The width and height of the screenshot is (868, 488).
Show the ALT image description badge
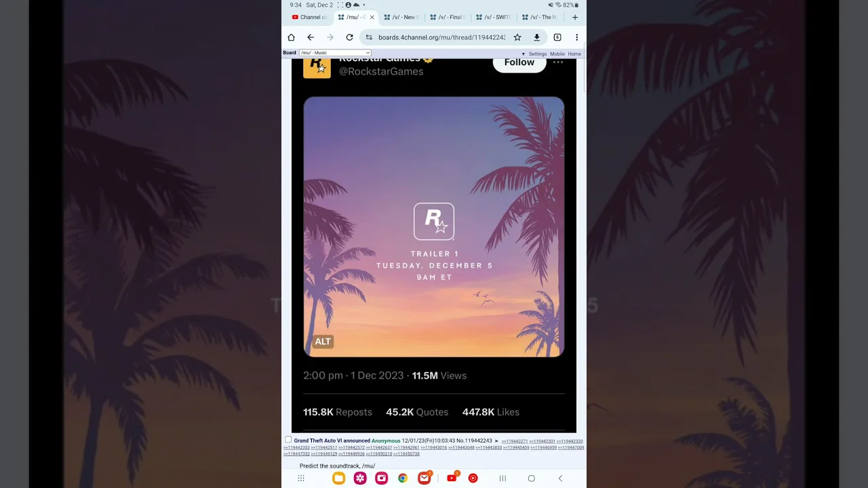323,342
